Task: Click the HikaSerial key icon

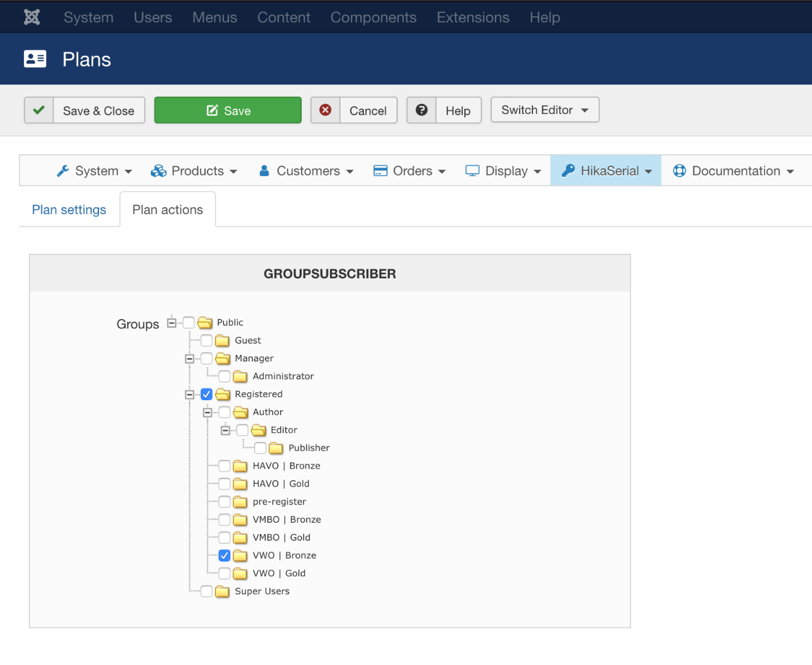Action: click(568, 171)
